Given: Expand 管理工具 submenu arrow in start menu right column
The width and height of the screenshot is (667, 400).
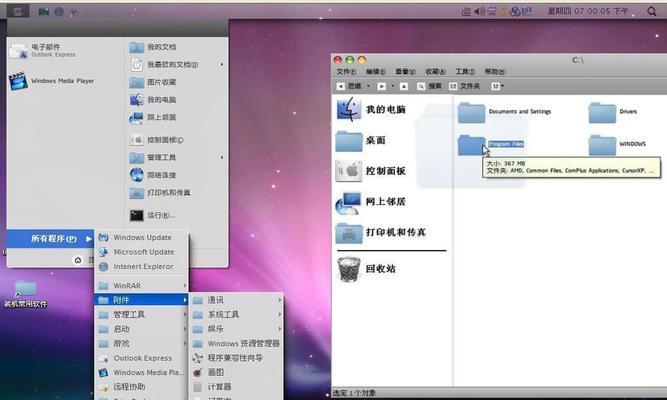Looking at the screenshot, I should [x=222, y=157].
